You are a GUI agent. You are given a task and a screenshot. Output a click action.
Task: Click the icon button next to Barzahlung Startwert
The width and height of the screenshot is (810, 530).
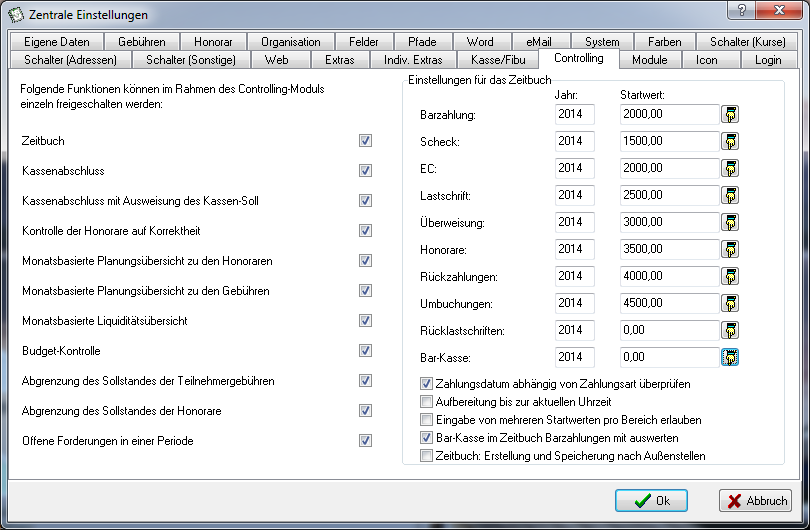coord(730,114)
